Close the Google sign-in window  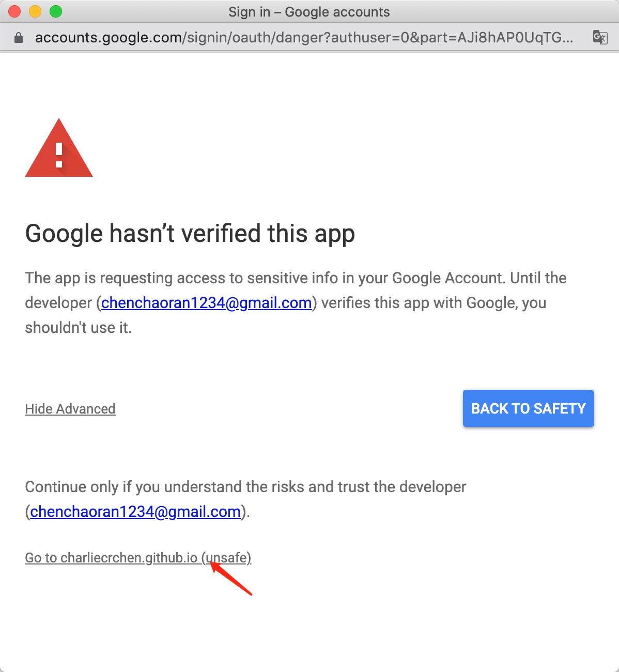click(x=15, y=11)
